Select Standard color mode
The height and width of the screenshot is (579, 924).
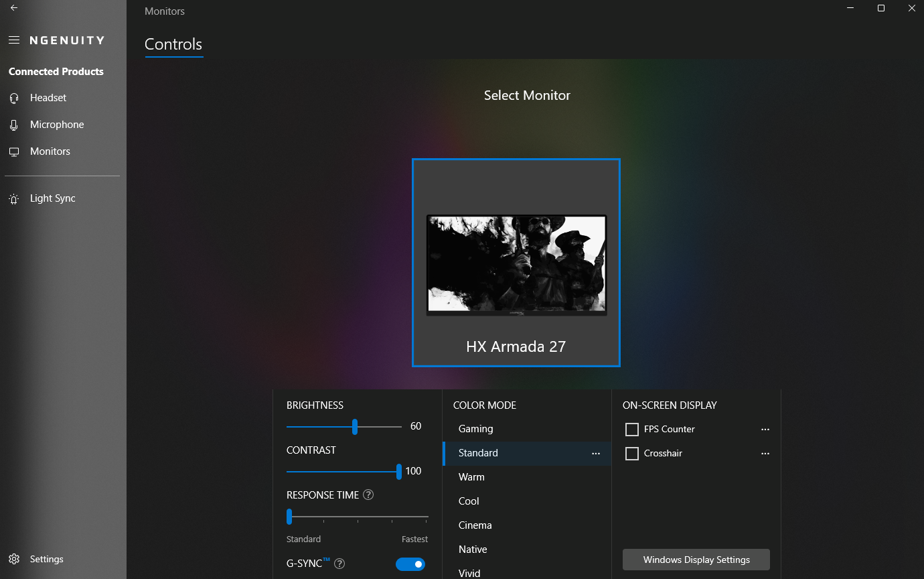click(527, 453)
